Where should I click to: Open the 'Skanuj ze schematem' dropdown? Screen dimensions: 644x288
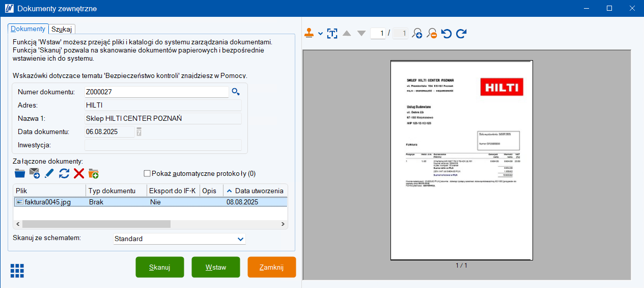click(x=240, y=239)
